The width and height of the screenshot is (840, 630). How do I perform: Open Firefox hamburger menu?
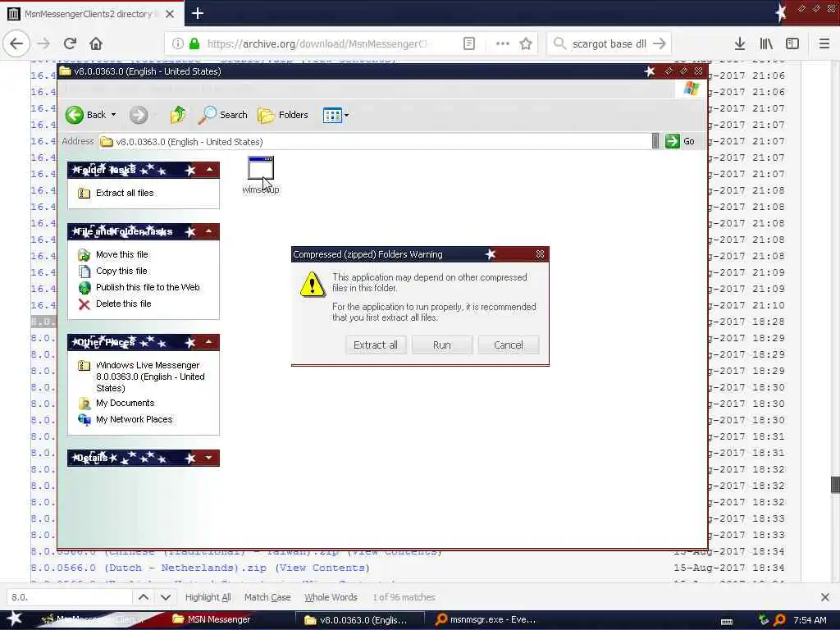824,44
